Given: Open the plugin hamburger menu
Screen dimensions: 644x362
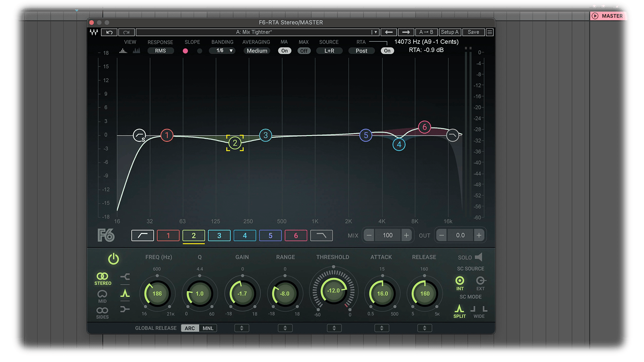Looking at the screenshot, I should 490,32.
